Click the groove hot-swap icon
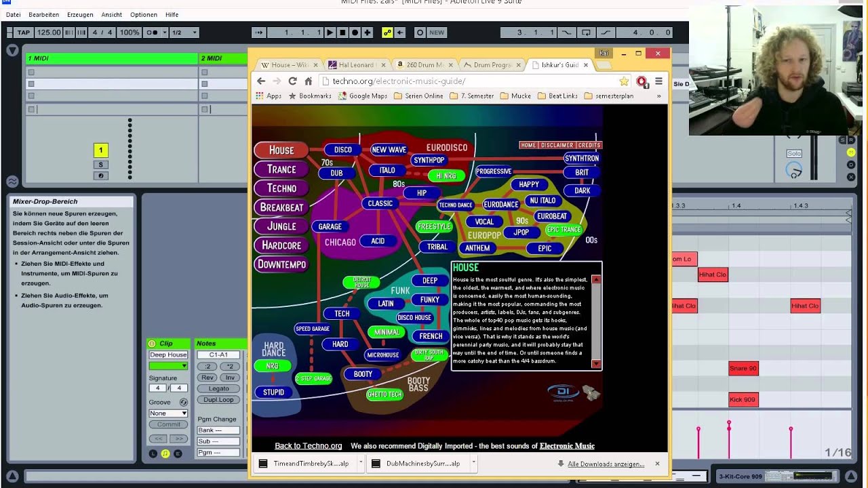The width and height of the screenshot is (868, 488). pos(183,402)
